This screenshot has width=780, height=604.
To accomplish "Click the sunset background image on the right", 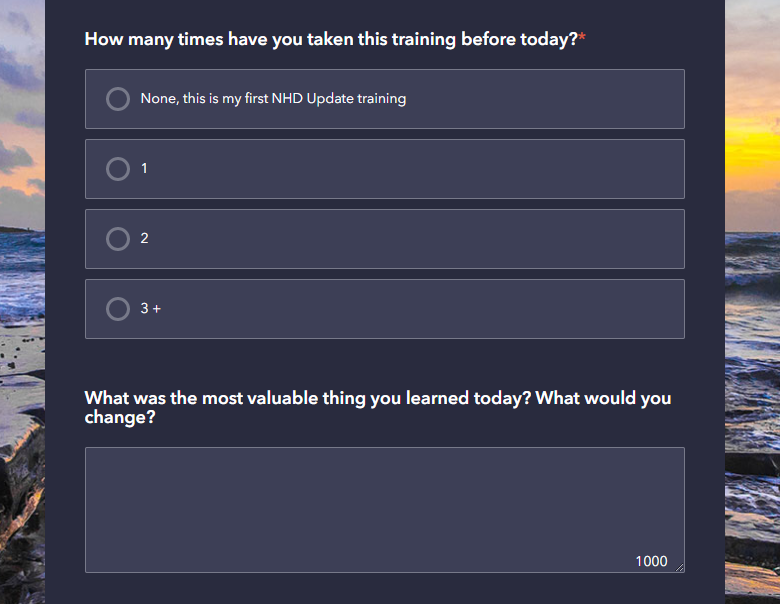I will coord(752,150).
